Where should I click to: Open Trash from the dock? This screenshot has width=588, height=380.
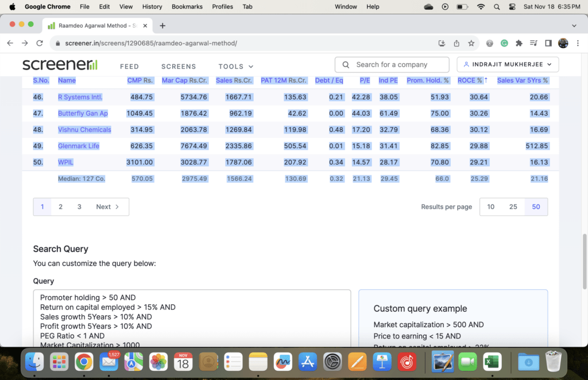(553, 361)
